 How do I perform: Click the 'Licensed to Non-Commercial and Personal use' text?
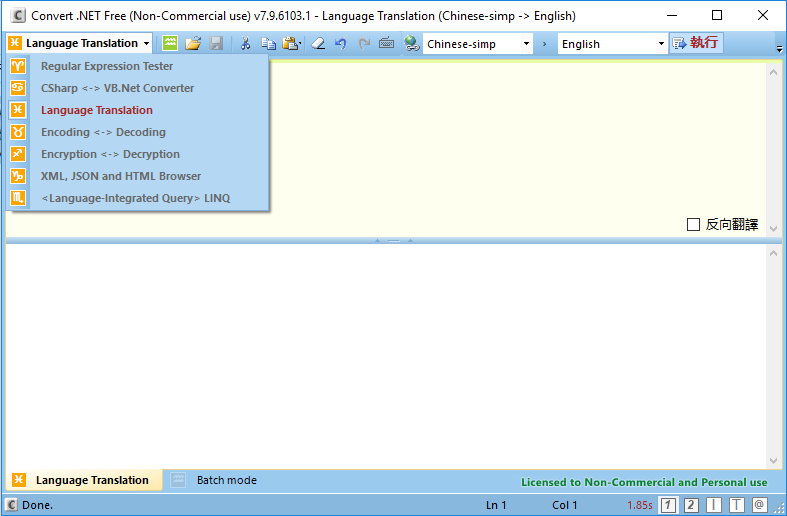click(x=644, y=482)
